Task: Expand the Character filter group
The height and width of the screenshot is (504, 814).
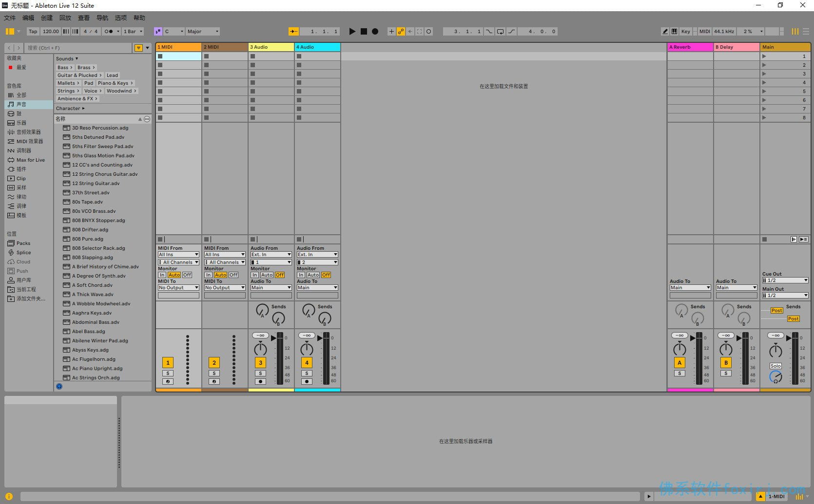Action: (70, 108)
